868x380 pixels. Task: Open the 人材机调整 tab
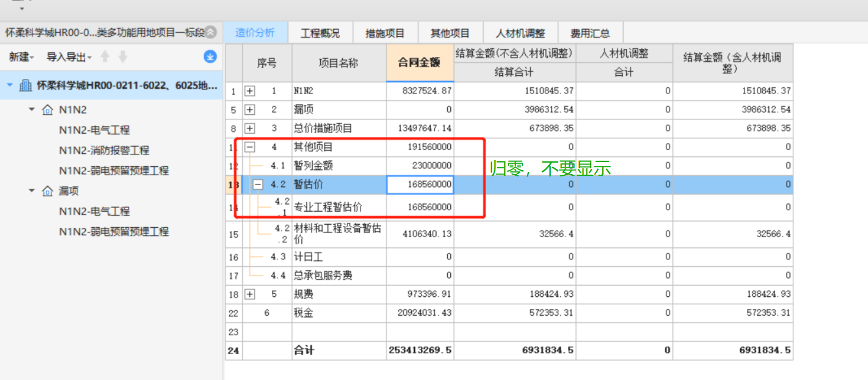coord(520,33)
